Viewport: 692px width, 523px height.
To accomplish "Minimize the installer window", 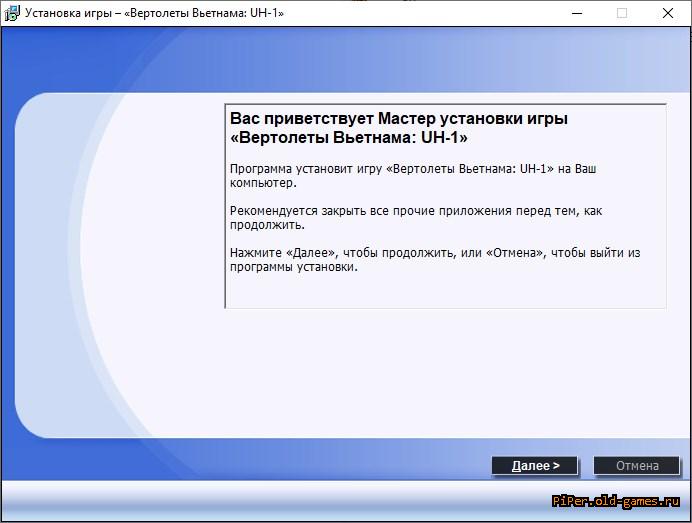I will tap(576, 13).
